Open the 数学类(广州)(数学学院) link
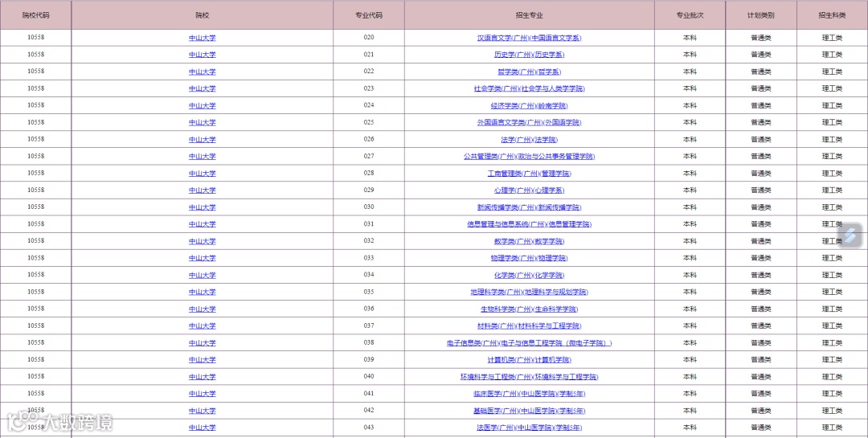The image size is (868, 438). (529, 241)
